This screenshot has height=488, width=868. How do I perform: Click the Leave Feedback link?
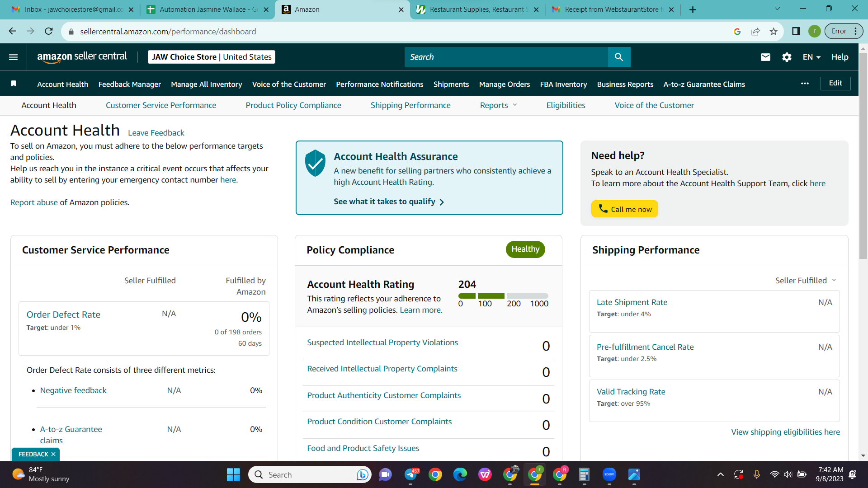156,133
